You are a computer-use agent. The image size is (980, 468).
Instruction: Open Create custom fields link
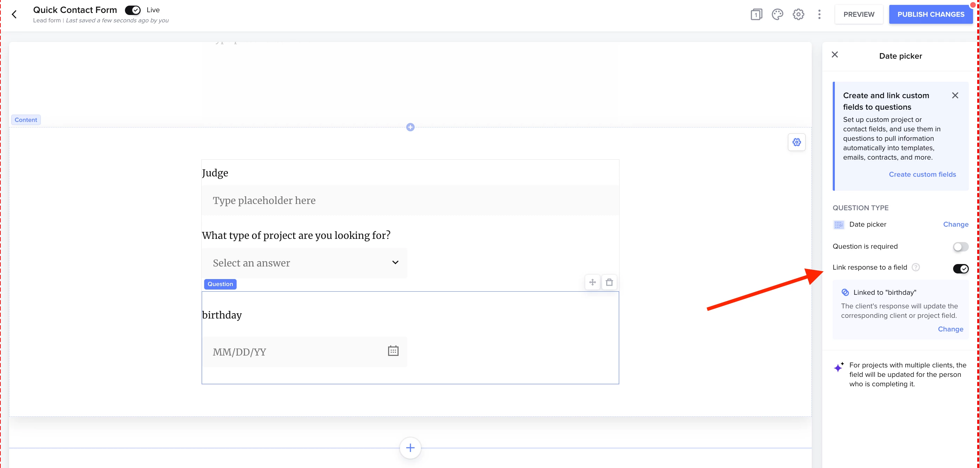pos(922,174)
